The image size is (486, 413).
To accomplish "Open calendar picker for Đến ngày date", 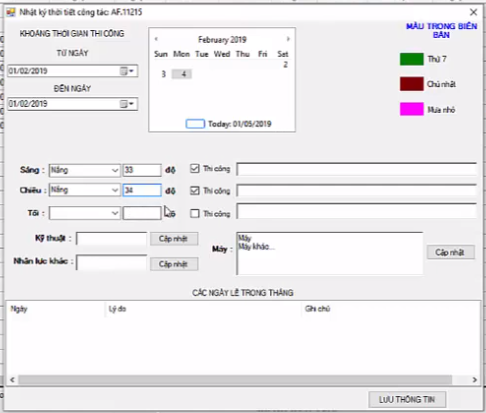I will pyautogui.click(x=127, y=104).
